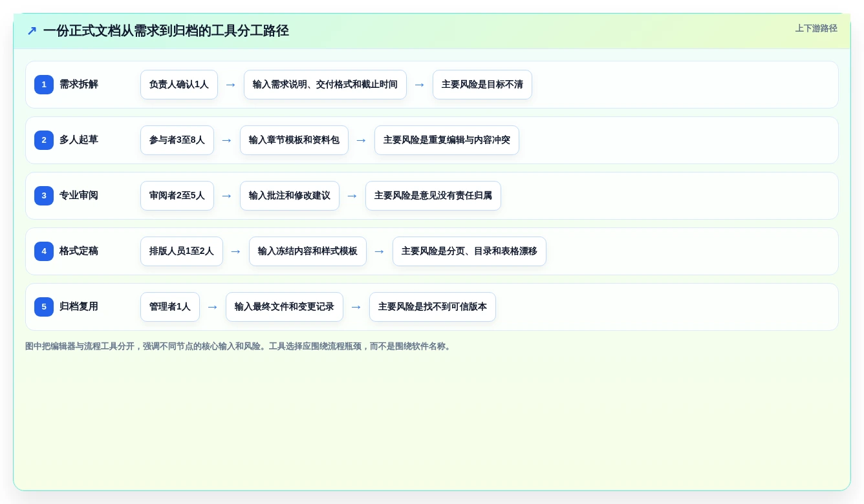Select the 主要风险是找不到可信版本 chip
The width and height of the screenshot is (864, 504).
pos(433,307)
